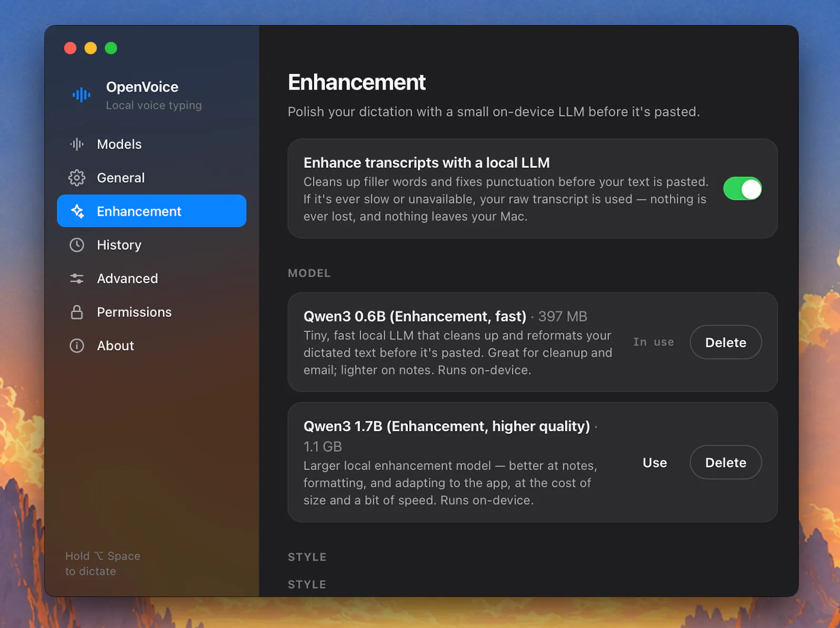The image size is (840, 628).
Task: Click the 397 MB size label
Action: 562,316
